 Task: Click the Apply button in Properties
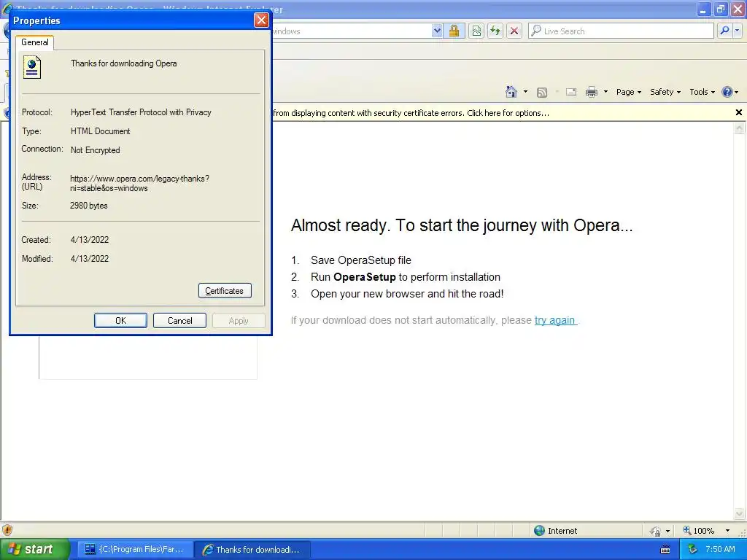239,321
